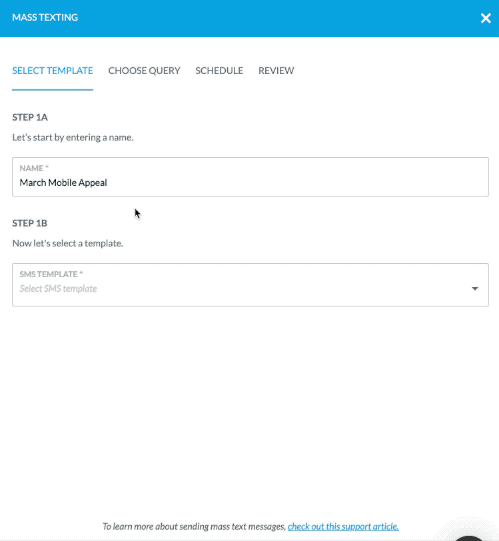The image size is (499, 541).
Task: Jump to the Review tab
Action: coord(276,70)
